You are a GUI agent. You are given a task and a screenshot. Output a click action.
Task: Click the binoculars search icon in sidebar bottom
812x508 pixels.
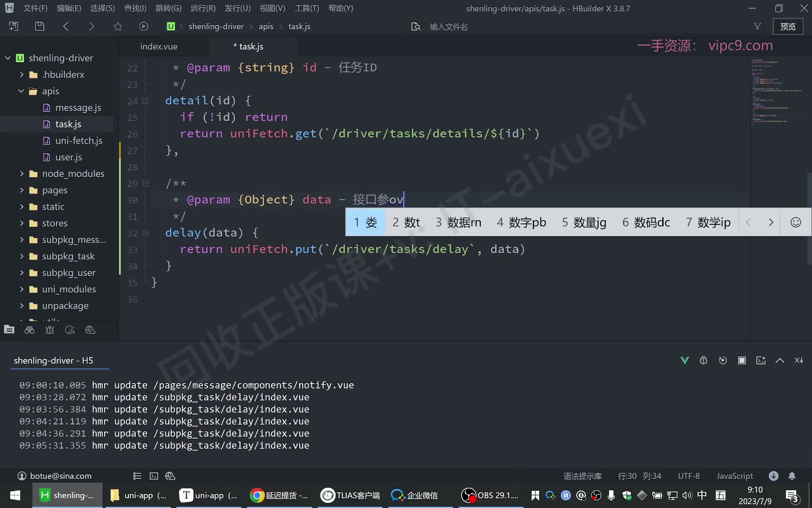tap(30, 330)
